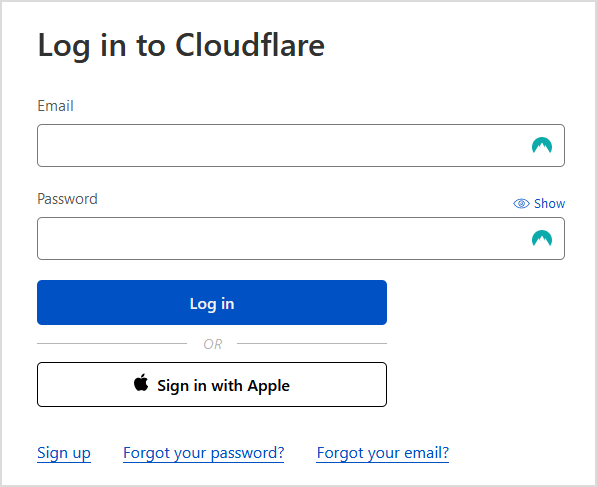Click the divider line right of OR
The width and height of the screenshot is (597, 487).
[x=312, y=343]
